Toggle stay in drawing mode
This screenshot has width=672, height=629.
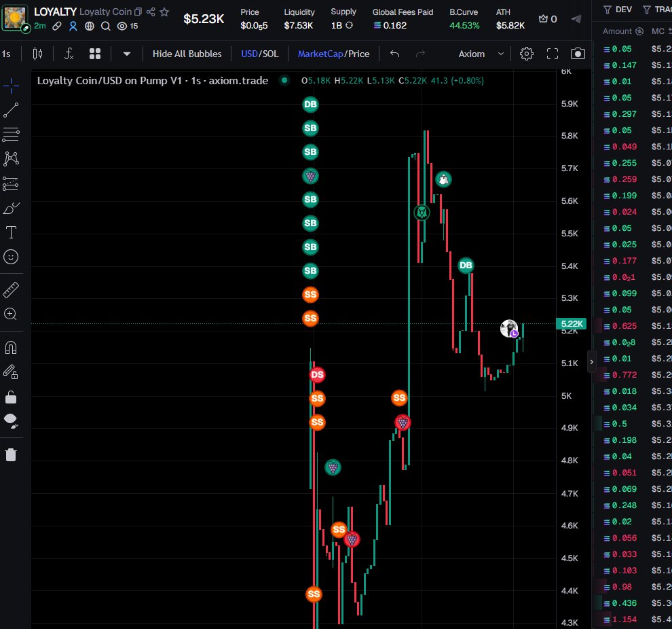click(x=11, y=372)
